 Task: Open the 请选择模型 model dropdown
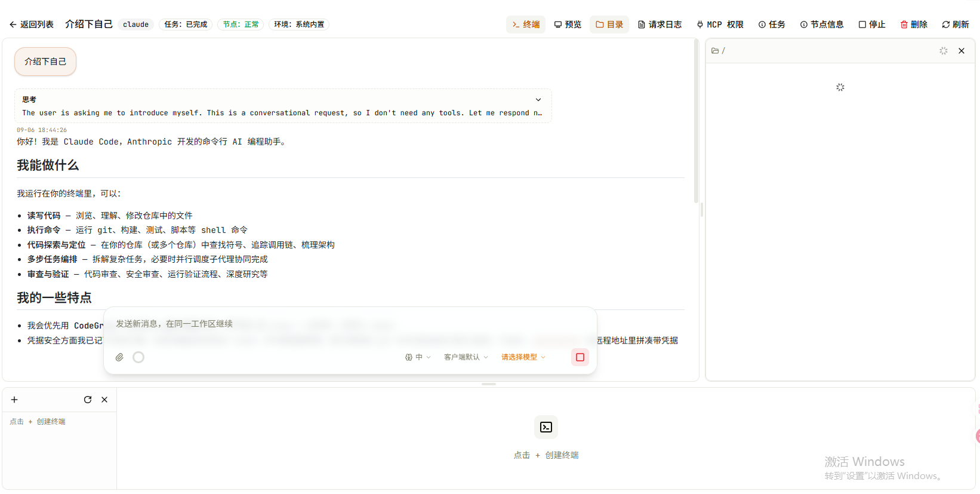[x=523, y=357]
